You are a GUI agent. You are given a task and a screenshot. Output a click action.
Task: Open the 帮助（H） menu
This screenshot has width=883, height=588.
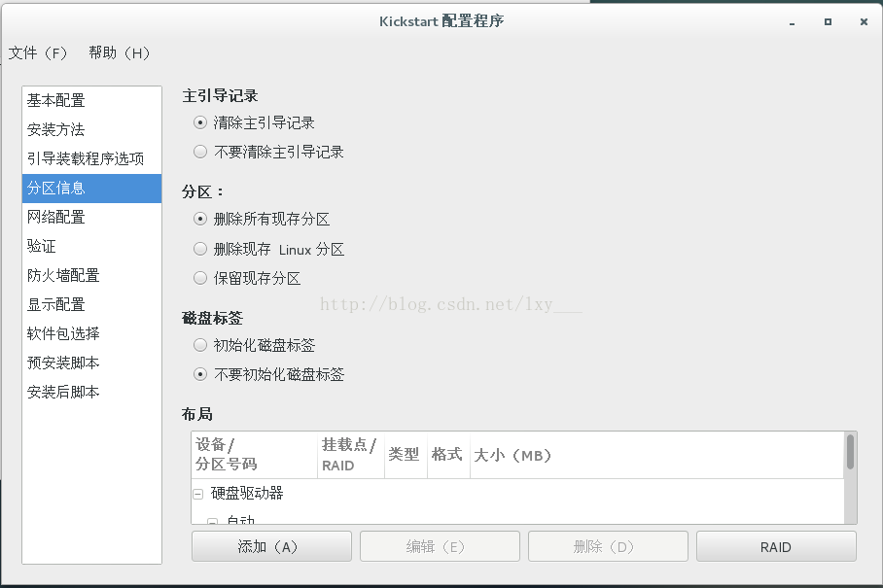click(x=120, y=52)
